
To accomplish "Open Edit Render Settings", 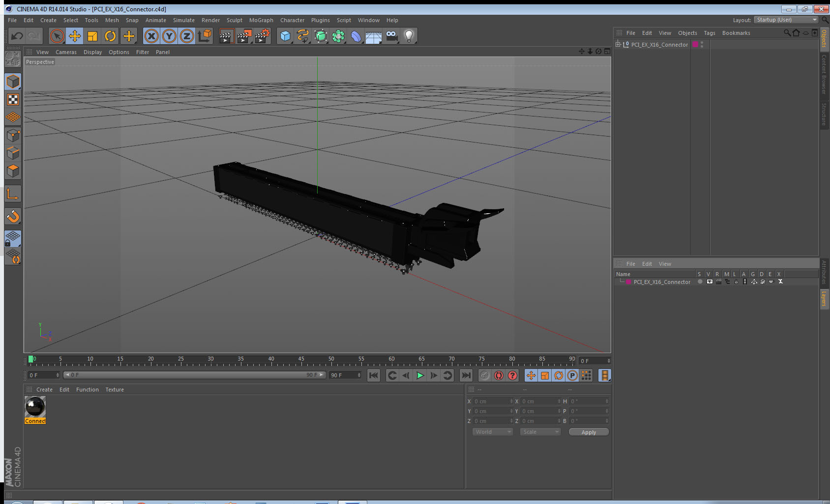I will coord(262,36).
